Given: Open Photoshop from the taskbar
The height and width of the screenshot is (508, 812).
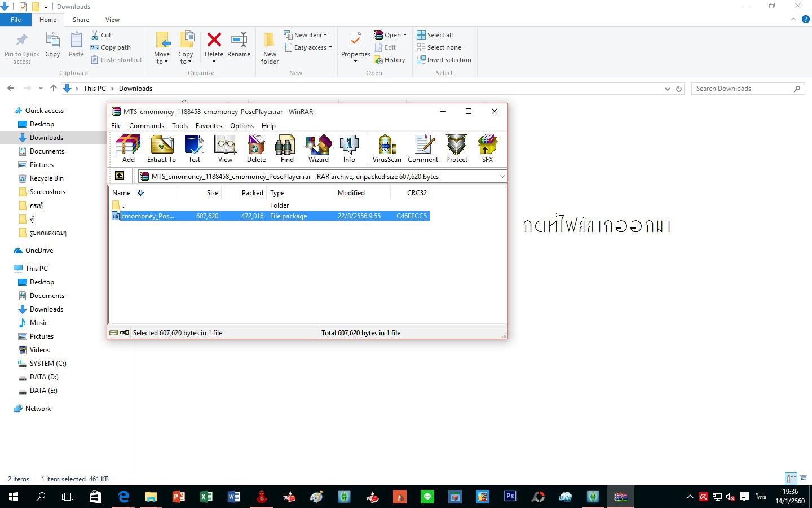Looking at the screenshot, I should tap(510, 497).
